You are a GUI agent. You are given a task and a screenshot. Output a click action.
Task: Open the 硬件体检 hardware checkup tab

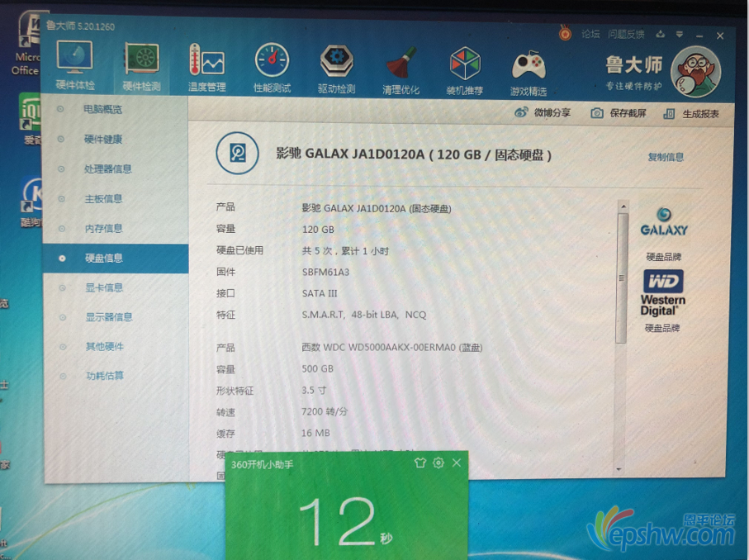[x=75, y=66]
